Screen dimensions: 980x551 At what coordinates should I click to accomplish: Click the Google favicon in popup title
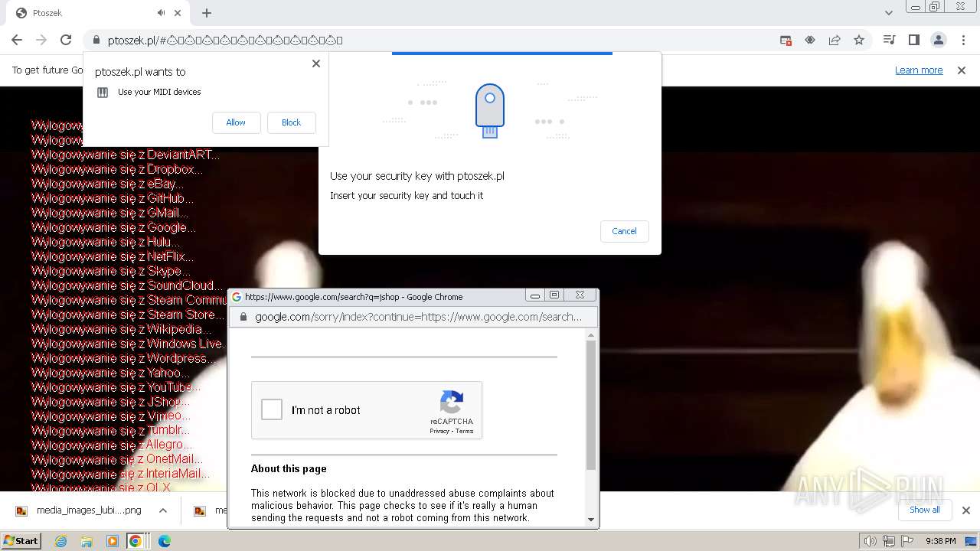coord(237,297)
